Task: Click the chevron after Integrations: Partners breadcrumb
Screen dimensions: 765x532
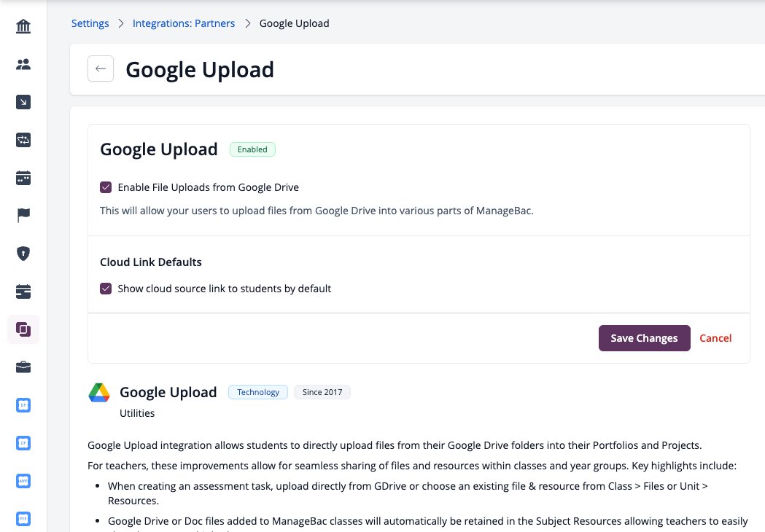Action: click(247, 23)
